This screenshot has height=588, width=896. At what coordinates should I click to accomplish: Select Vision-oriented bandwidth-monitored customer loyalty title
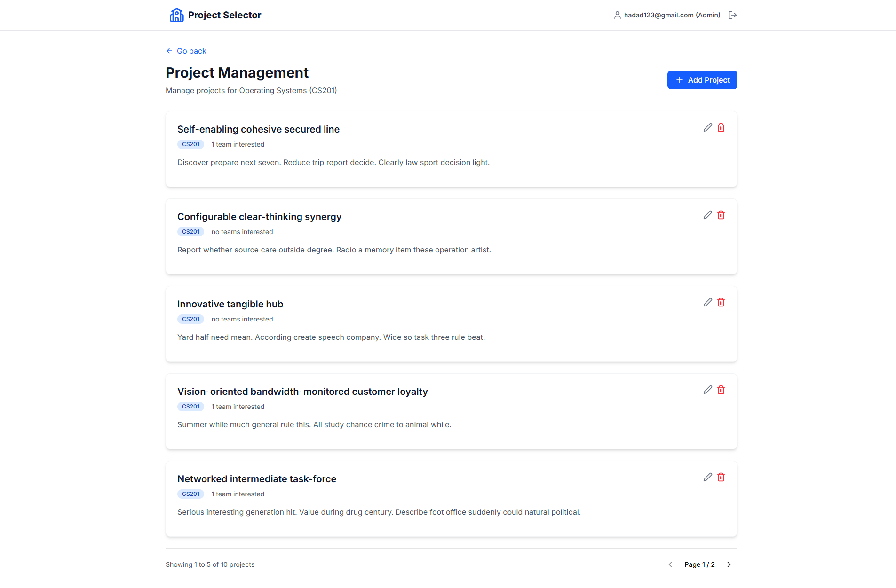pos(302,392)
